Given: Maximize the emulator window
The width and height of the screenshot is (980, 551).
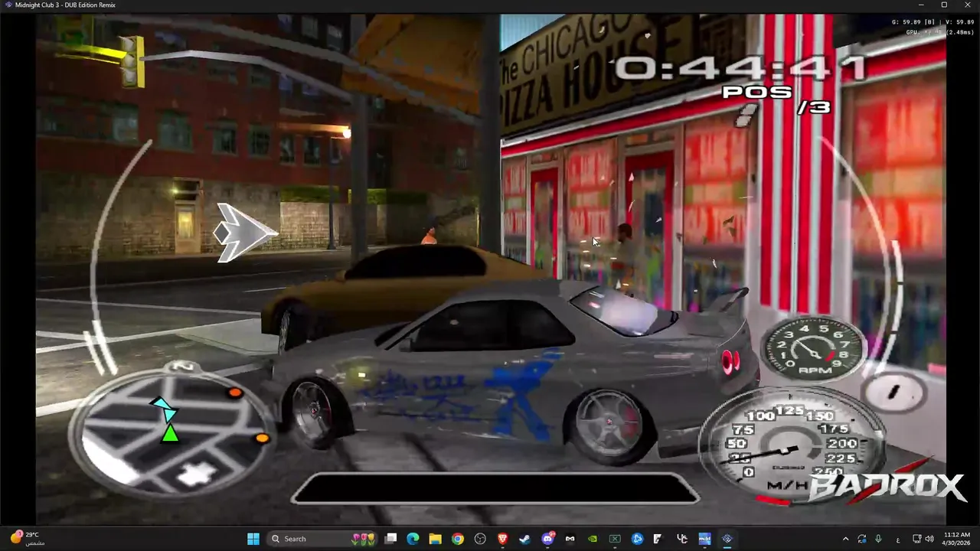Looking at the screenshot, I should click(944, 5).
